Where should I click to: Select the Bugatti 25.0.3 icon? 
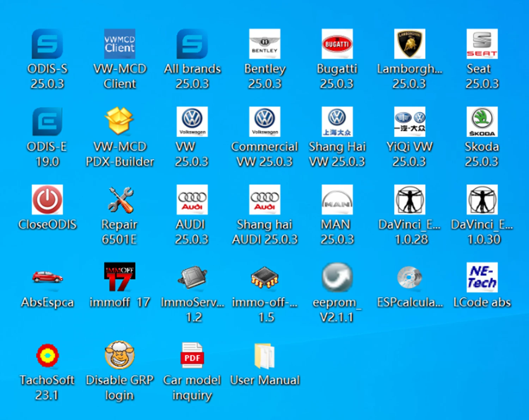[x=337, y=44]
